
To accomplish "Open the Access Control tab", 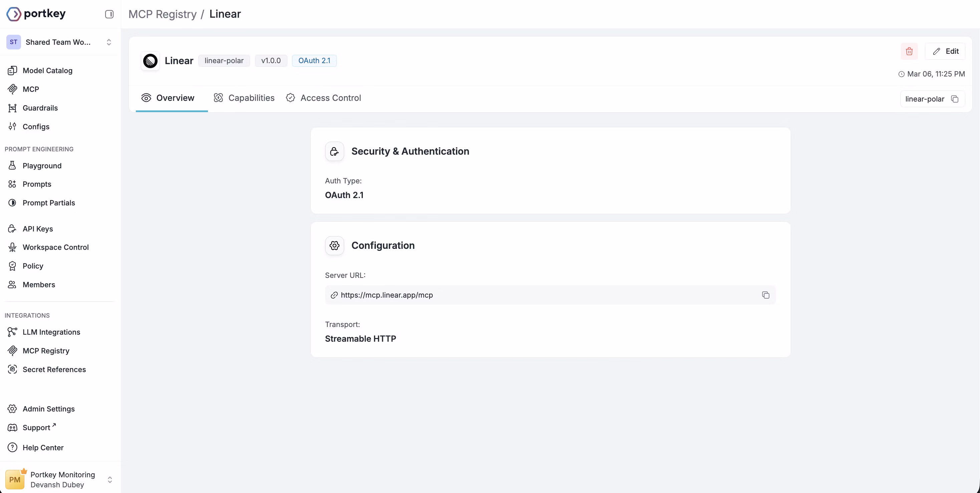I will (x=323, y=98).
